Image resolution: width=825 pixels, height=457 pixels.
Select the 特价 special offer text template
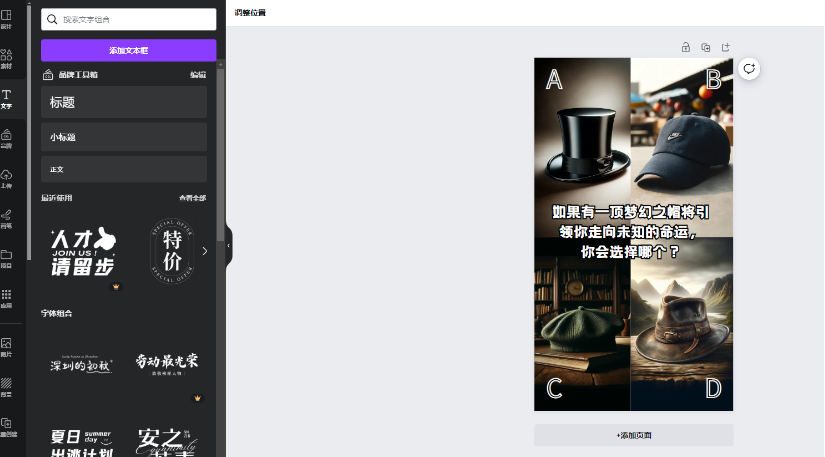coord(172,251)
